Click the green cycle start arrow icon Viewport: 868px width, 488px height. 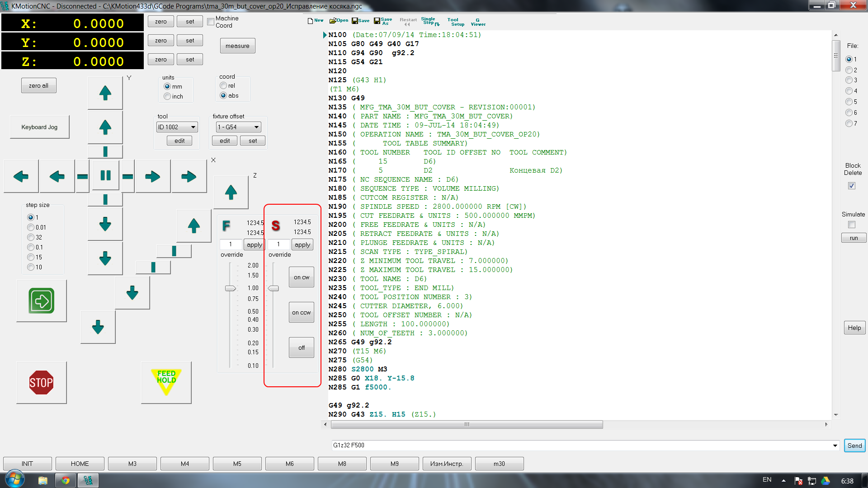coord(41,301)
